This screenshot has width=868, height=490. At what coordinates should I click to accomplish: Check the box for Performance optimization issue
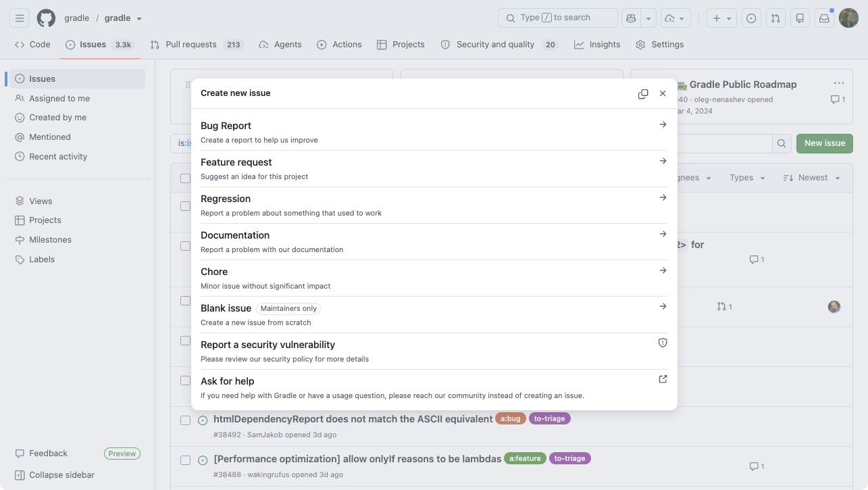(185, 460)
